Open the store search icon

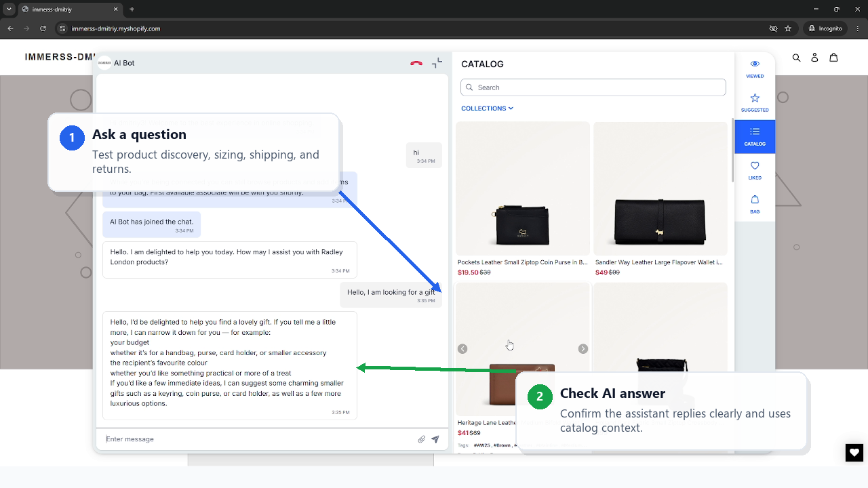point(797,58)
